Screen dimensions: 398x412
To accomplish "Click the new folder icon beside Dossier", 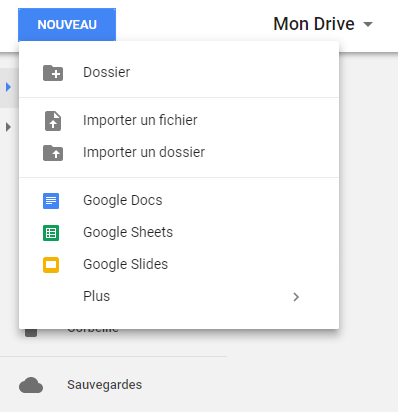I will 53,73.
